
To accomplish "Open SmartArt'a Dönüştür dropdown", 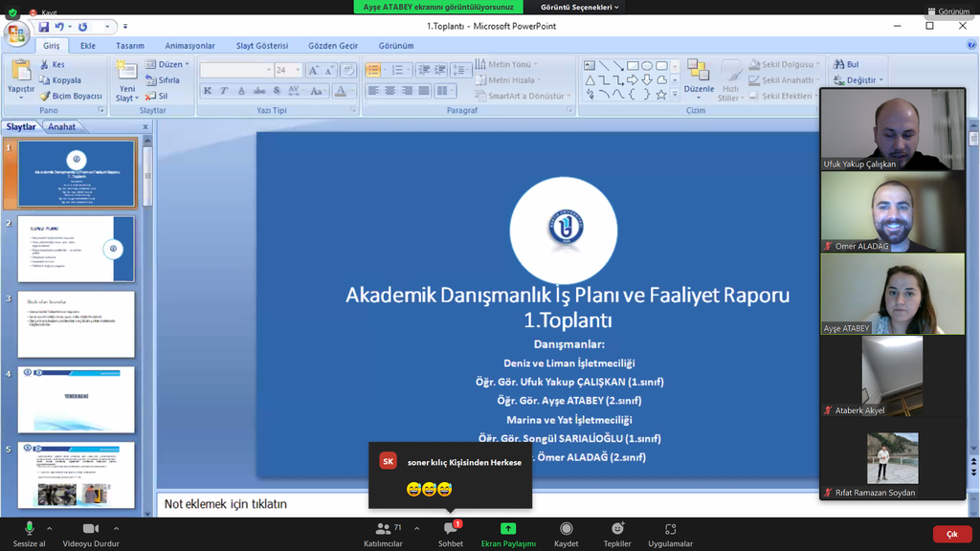I will (523, 97).
